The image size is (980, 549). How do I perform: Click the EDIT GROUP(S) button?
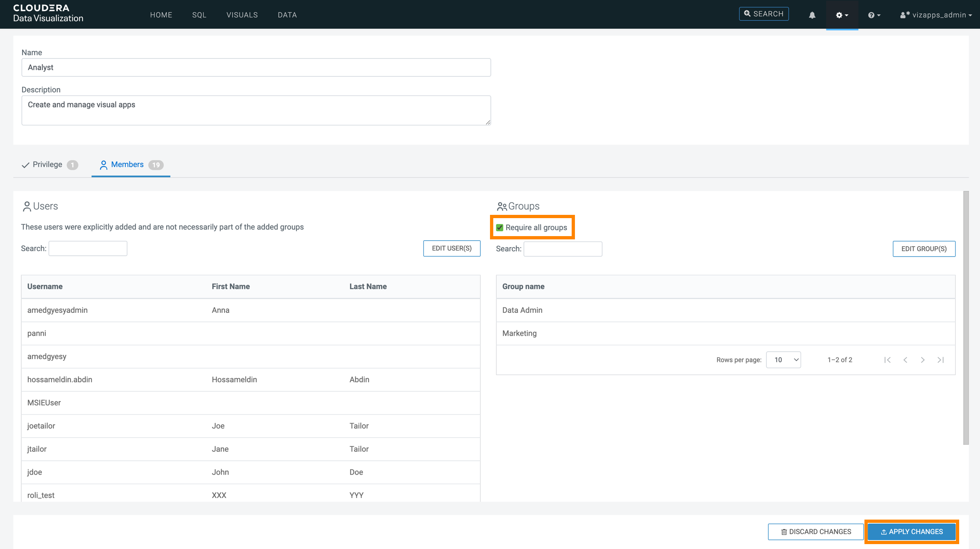click(x=924, y=249)
